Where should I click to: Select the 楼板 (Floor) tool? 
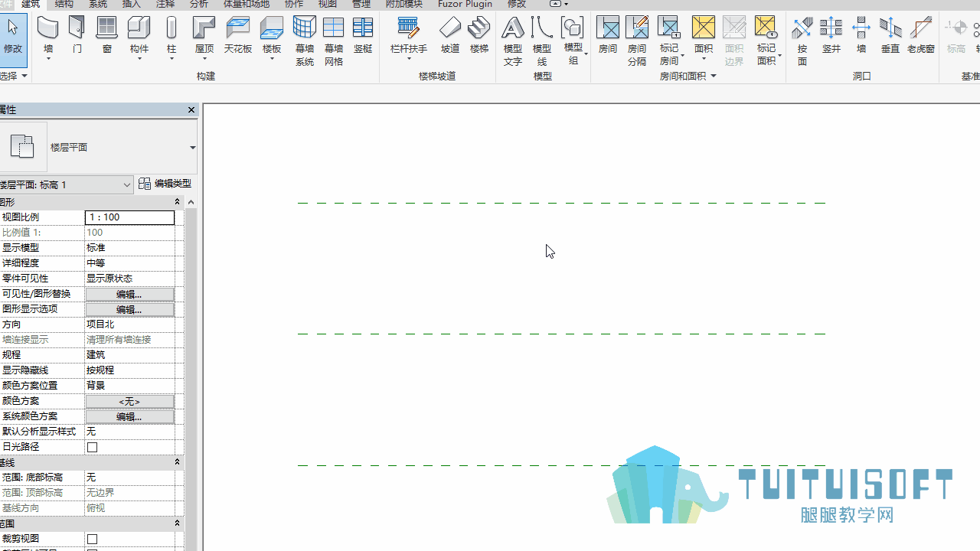(272, 37)
